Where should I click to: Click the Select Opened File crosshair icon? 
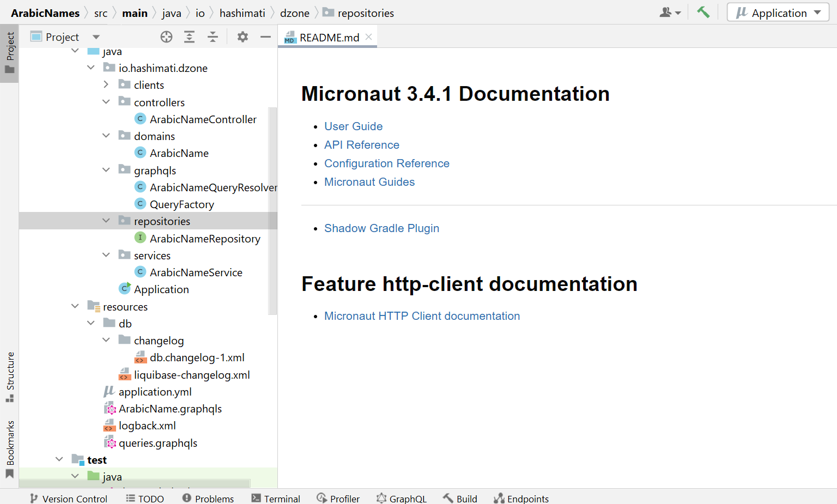166,37
